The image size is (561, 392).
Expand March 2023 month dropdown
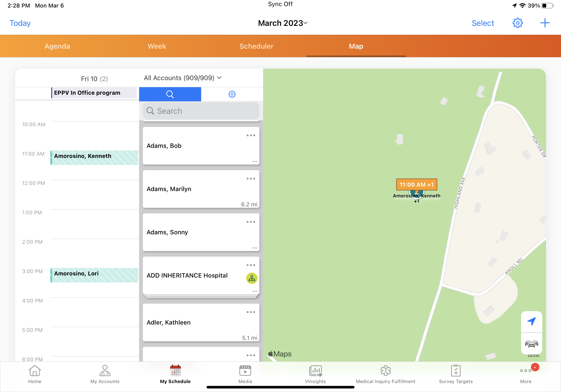coord(283,23)
